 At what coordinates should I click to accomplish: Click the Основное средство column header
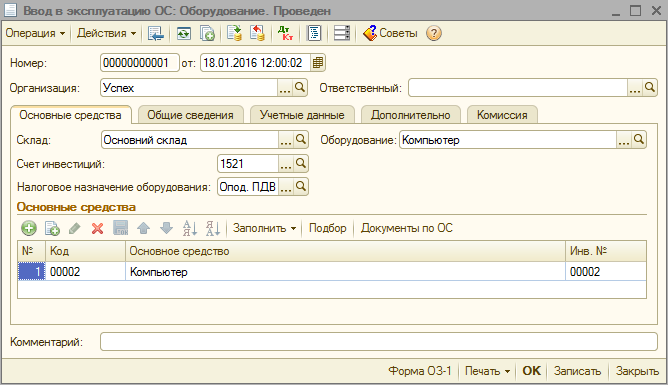[346, 251]
